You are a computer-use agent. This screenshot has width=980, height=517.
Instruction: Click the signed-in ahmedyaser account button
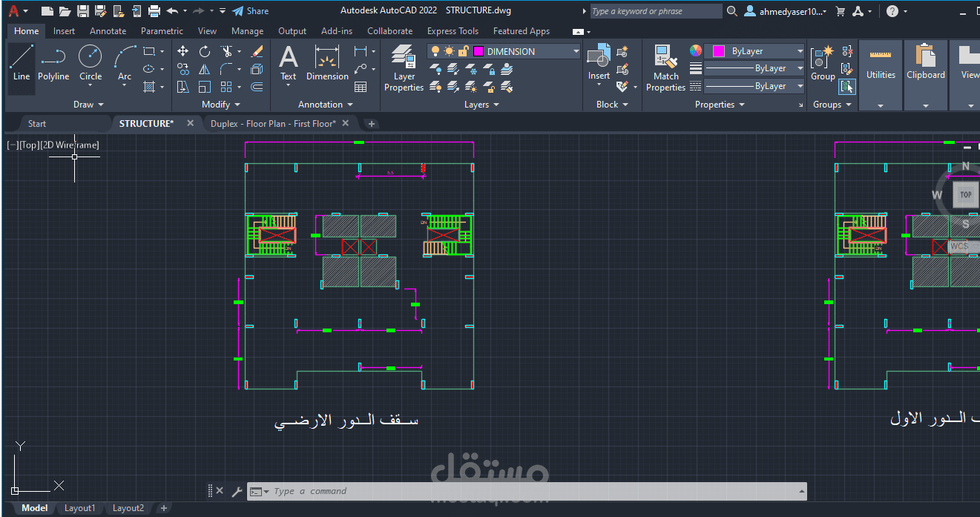(786, 11)
